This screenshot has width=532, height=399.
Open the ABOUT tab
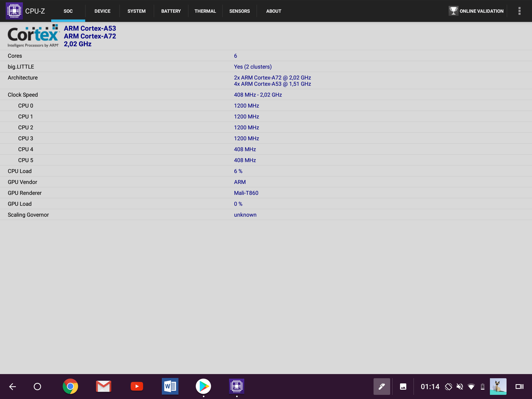click(x=274, y=11)
